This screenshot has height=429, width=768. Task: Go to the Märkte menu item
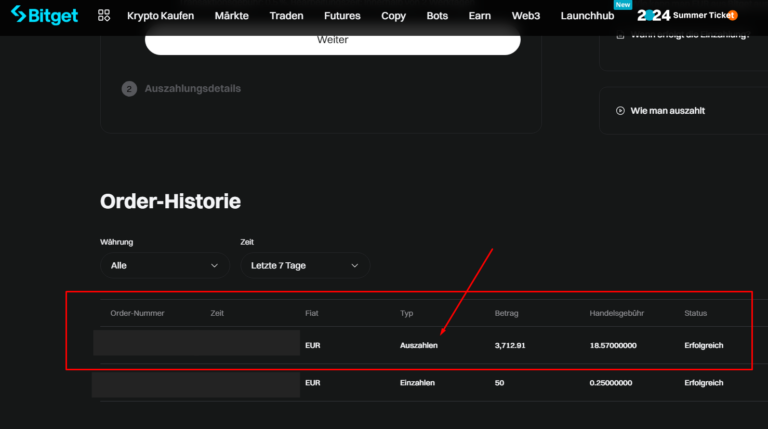coord(231,16)
